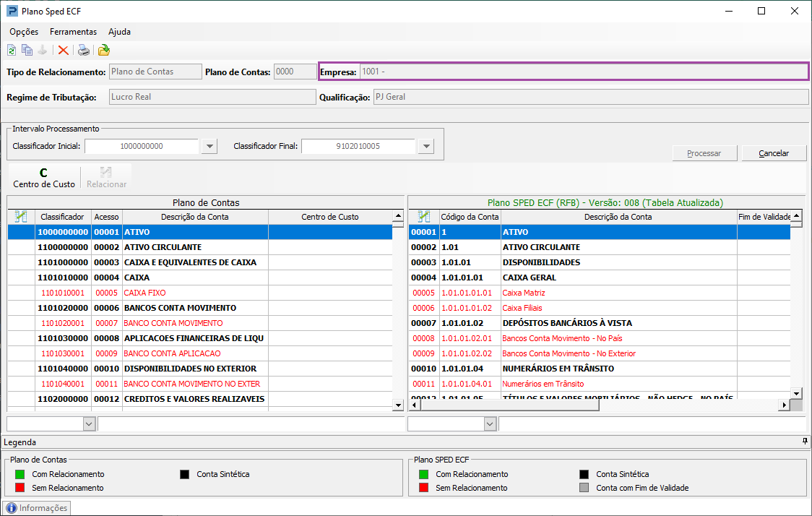Select the CAIXA GERAL row
The height and width of the screenshot is (516, 812).
pyautogui.click(x=600, y=278)
